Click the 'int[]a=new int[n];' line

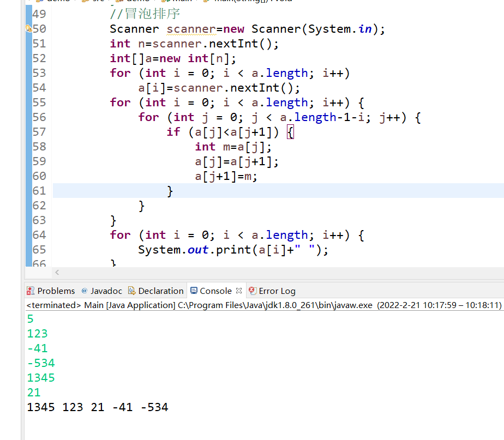pyautogui.click(x=173, y=58)
